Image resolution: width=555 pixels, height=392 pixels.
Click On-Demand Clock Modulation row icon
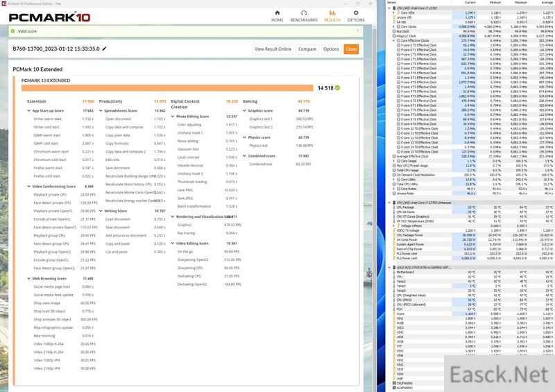click(x=394, y=175)
